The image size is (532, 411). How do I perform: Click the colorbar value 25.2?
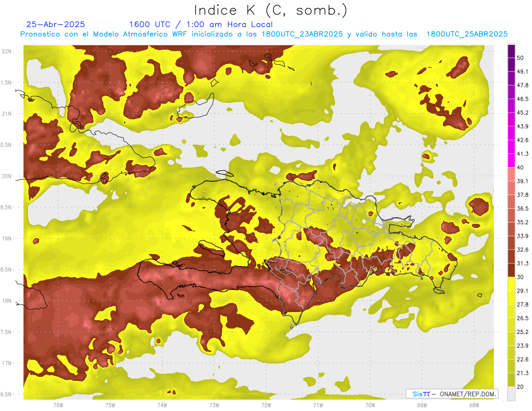pos(523,332)
